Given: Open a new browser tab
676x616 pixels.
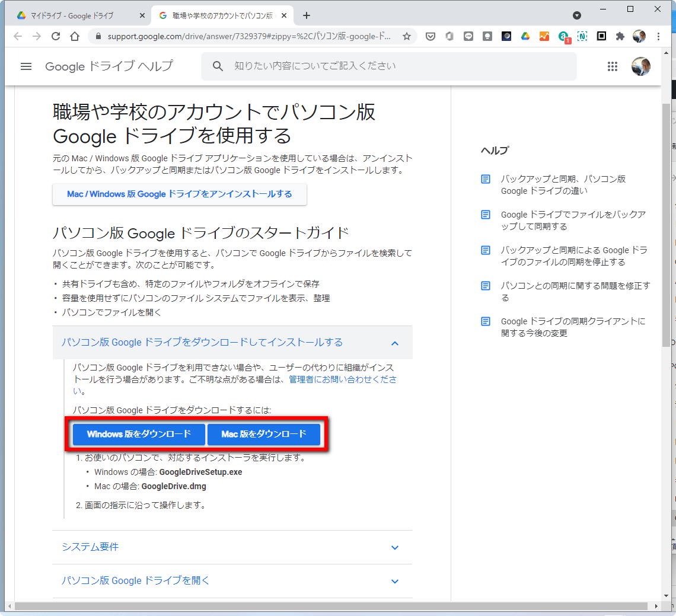Looking at the screenshot, I should tap(307, 15).
